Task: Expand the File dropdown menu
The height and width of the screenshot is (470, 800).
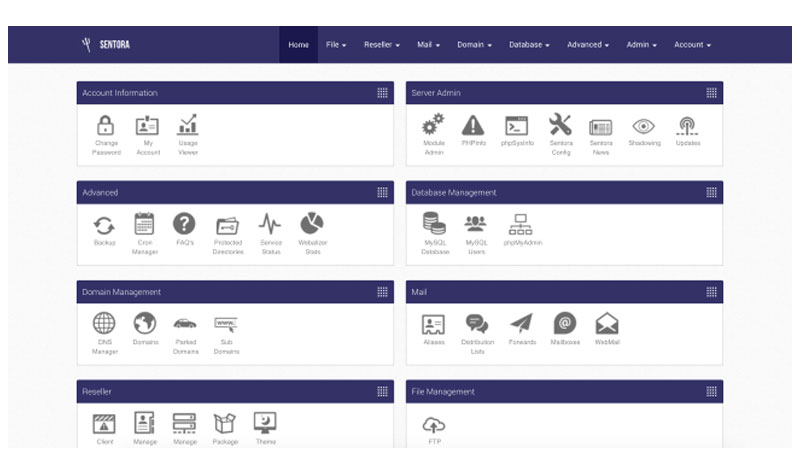Action: [x=336, y=45]
